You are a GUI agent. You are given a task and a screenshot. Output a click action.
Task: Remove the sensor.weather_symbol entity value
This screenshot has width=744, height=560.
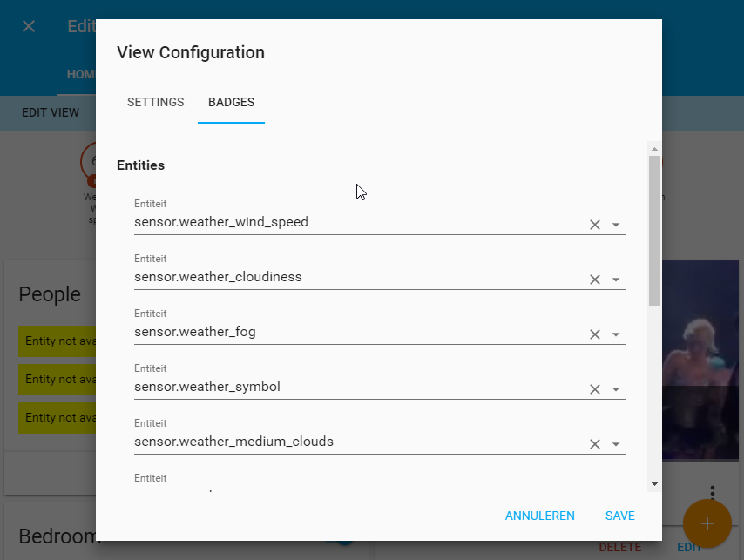point(595,389)
